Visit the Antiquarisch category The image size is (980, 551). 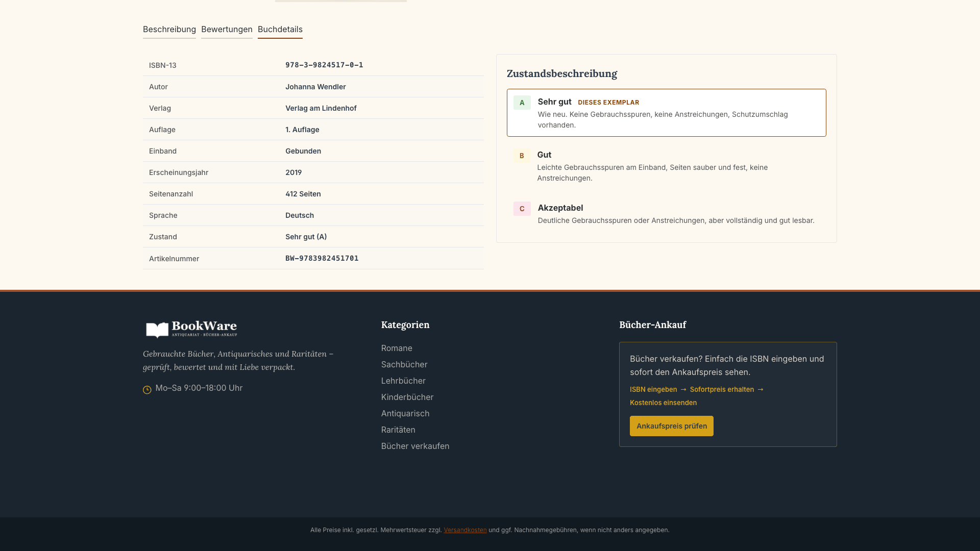tap(405, 413)
